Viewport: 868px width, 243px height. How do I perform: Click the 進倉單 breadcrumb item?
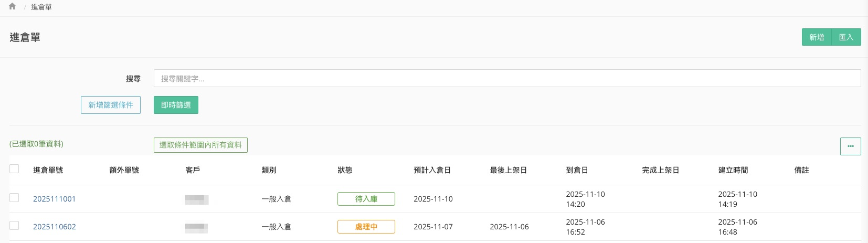click(41, 7)
